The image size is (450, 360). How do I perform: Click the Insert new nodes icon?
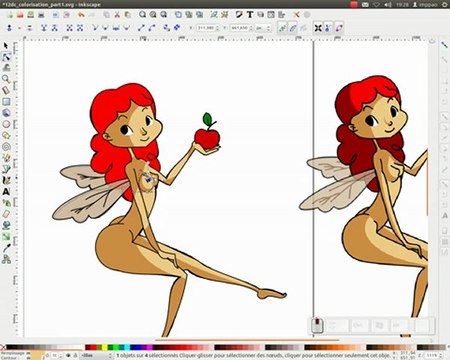click(x=10, y=28)
